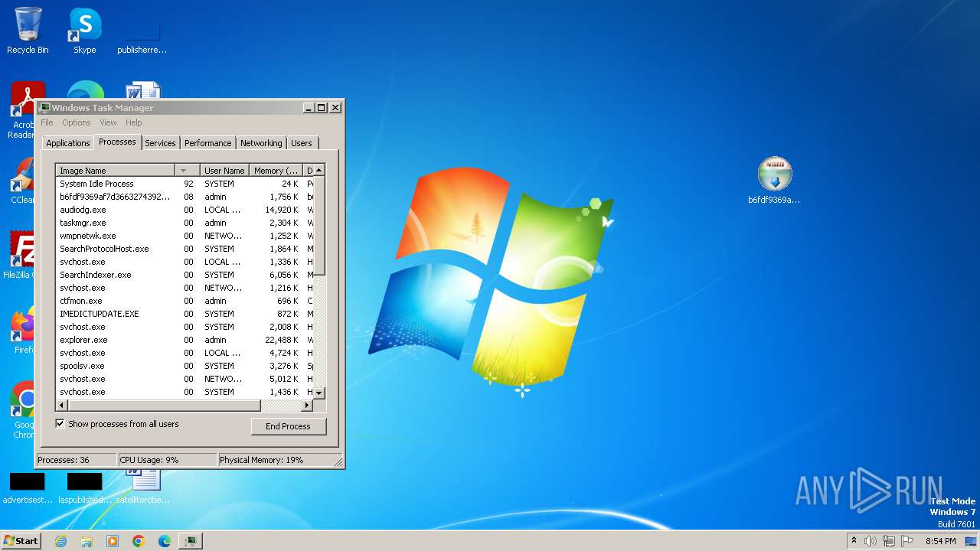The width and height of the screenshot is (980, 551).
Task: Open FileZilla desktop shortcut
Action: tap(21, 255)
